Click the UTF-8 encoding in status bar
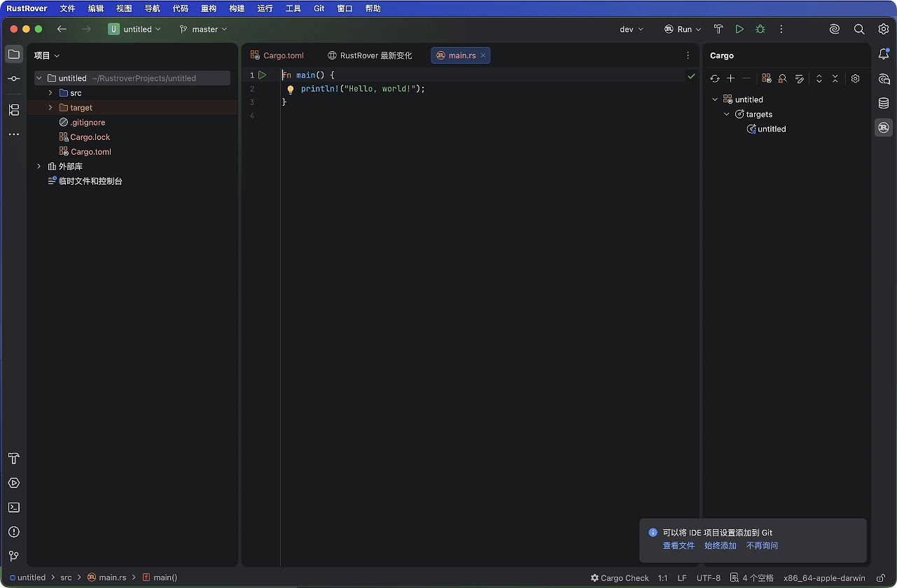Screen dimensions: 897x588 pyautogui.click(x=708, y=578)
